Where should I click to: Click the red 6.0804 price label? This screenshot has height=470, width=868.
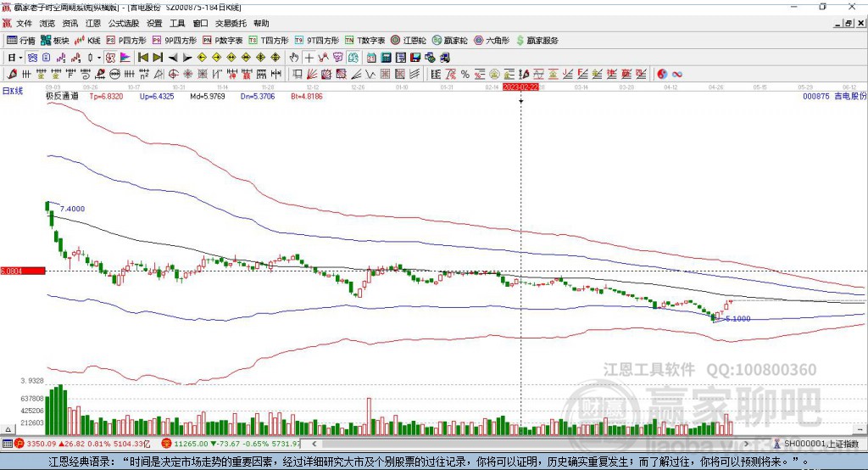click(23, 271)
